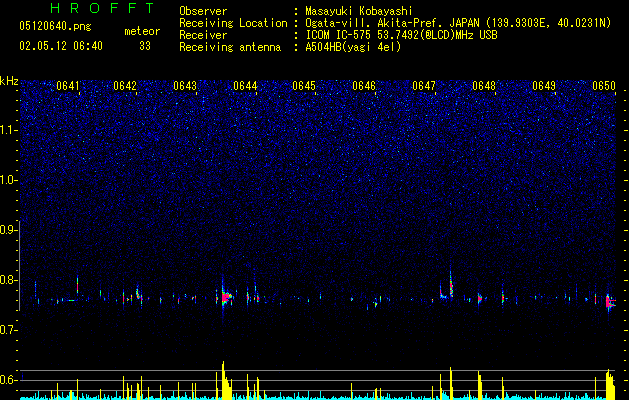
Task: Click the 0649 time marker
Action: 544,86
